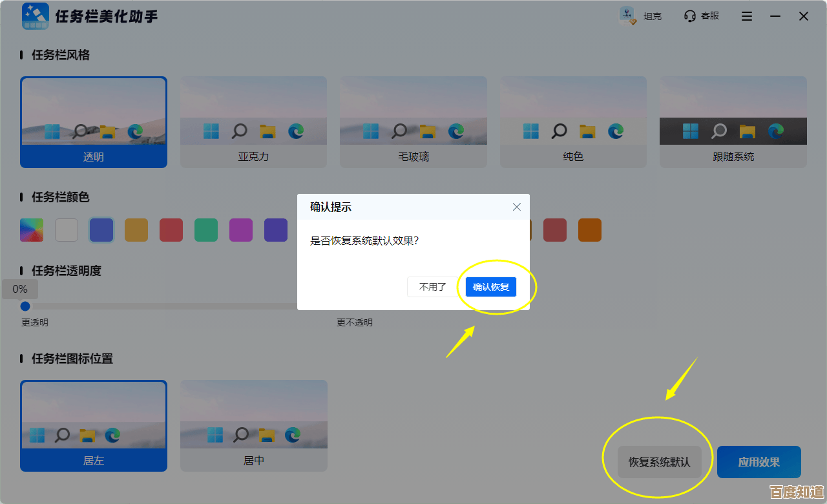Pick the rainbow custom color swatch
827x504 pixels.
(32, 230)
